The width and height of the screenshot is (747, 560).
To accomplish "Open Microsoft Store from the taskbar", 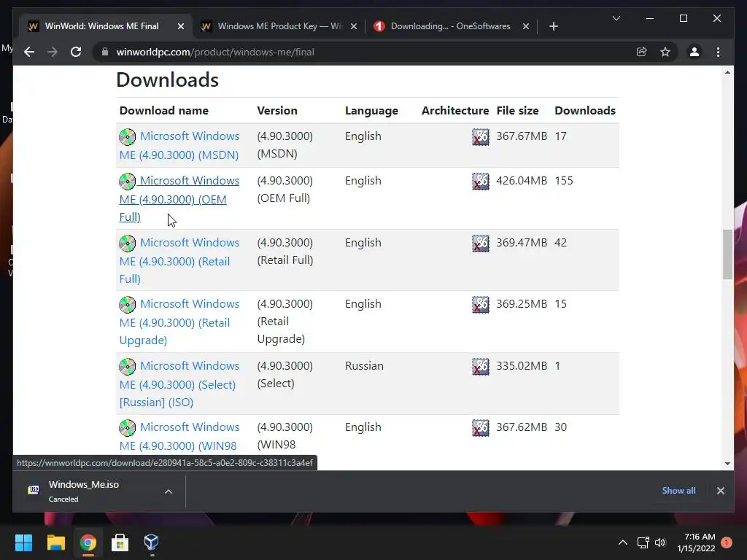I will 120,542.
